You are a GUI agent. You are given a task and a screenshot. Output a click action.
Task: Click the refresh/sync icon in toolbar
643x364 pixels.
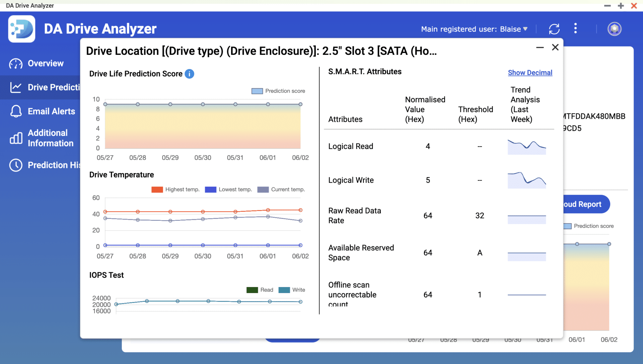pyautogui.click(x=554, y=29)
